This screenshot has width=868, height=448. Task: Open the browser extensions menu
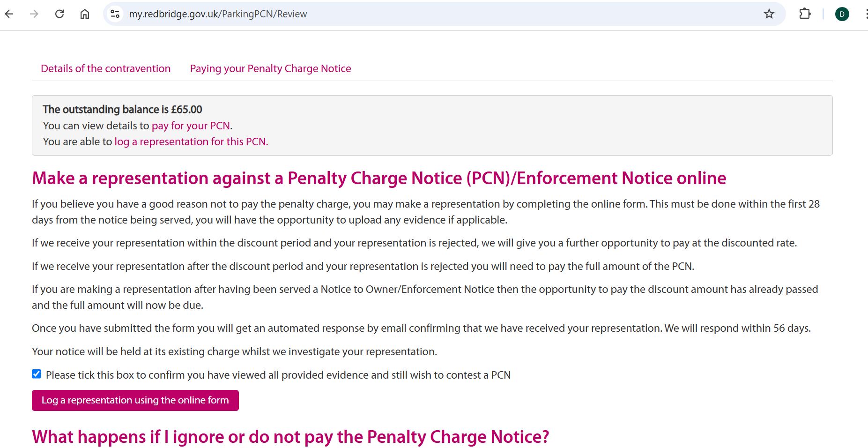point(805,14)
